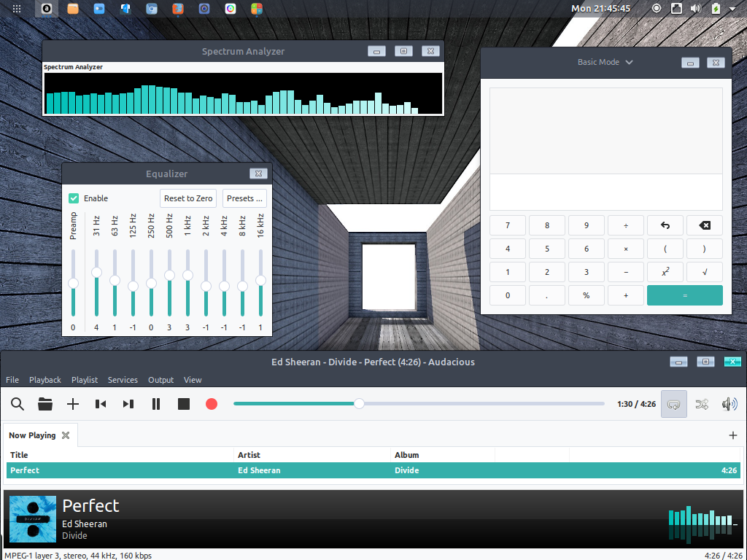Click the calculator x² square button
Viewport: 747px width, 560px height.
click(x=665, y=272)
